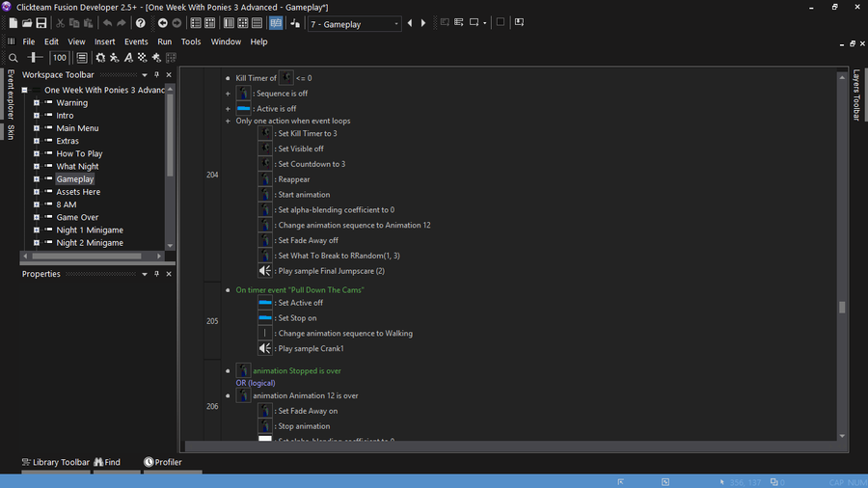Click the checkered flag icon
868x488 pixels.
pyautogui.click(x=143, y=58)
